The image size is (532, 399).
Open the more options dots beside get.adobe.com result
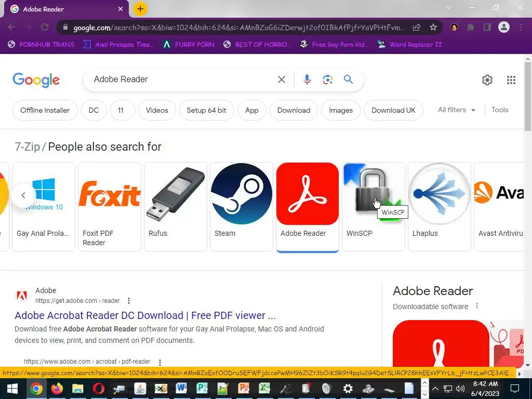click(x=129, y=301)
